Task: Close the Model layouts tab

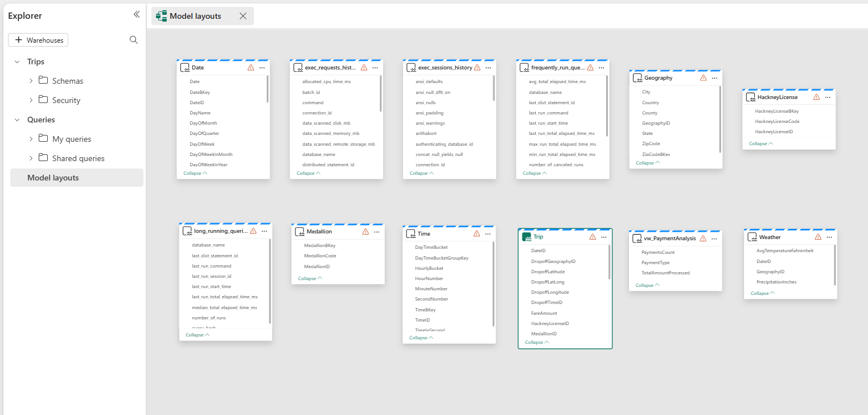Action: pos(243,16)
